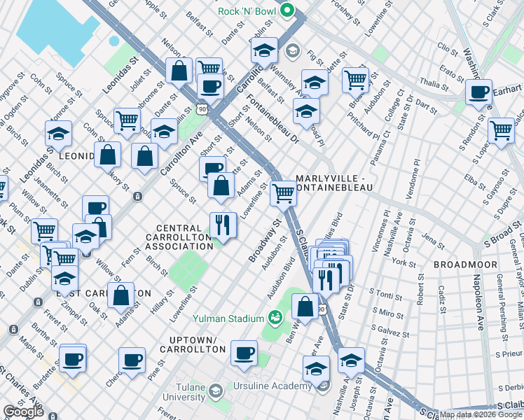Open the transit stop icon on Carrollton Ave near Hickory
Viewport: 524px width, 420px height.
coord(137,196)
